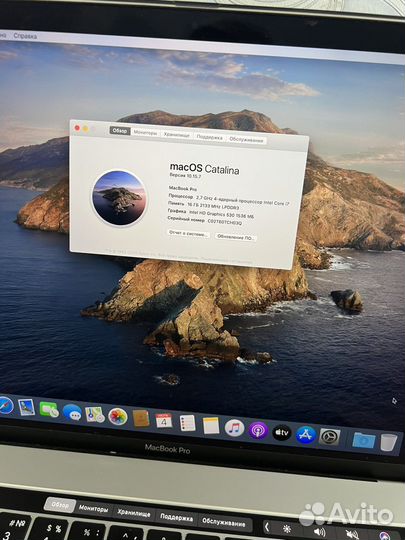The width and height of the screenshot is (405, 540).
Task: Click the 'macOS Catalina' title text
Action: [204, 168]
